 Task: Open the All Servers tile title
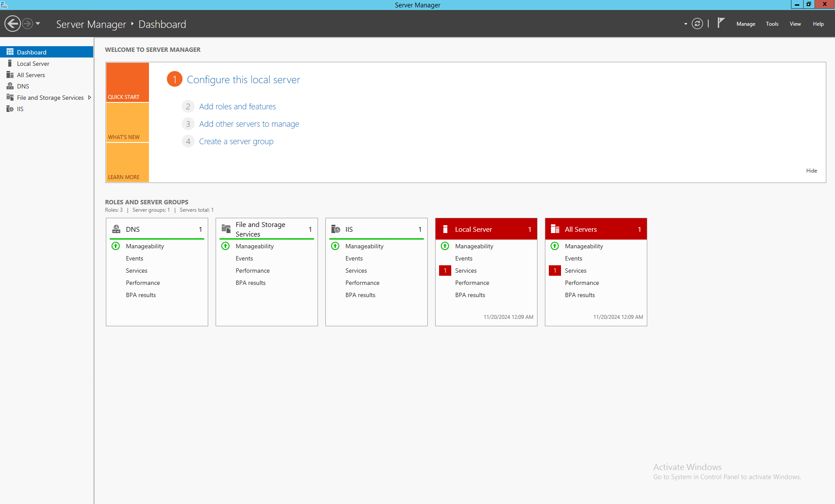click(581, 229)
